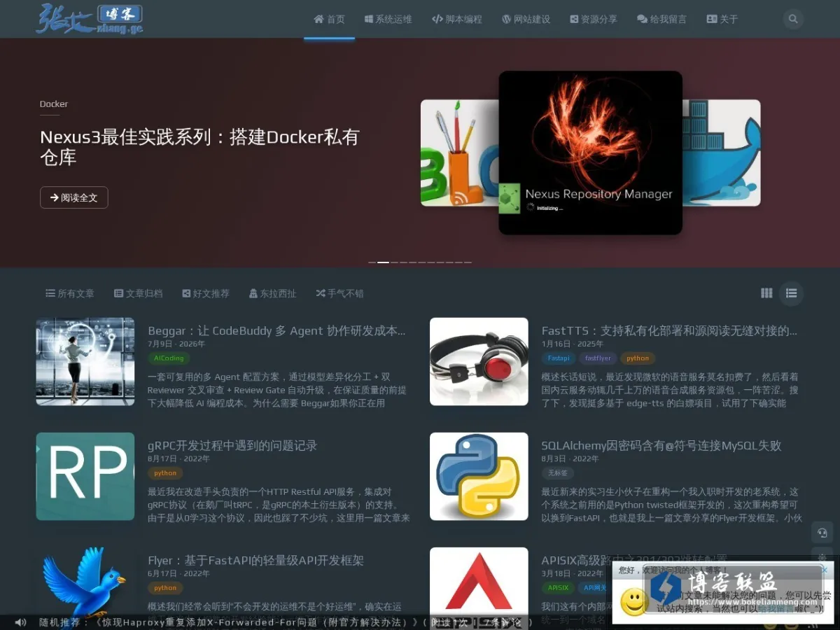Click python tag under gRPC article
The height and width of the screenshot is (630, 840).
tap(165, 472)
